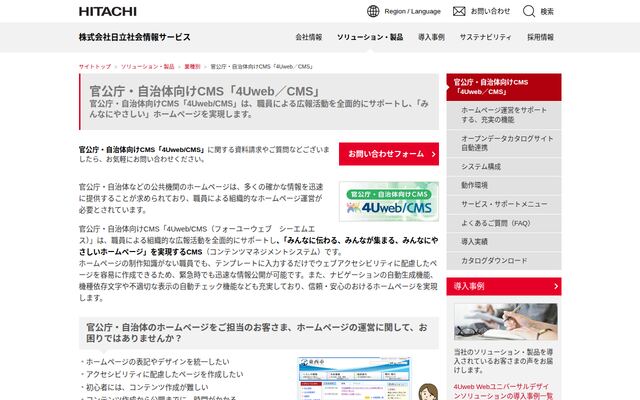Open sidebar heading 官公庁・自治体向けCMS「4Uweb／CMS」

pyautogui.click(x=504, y=87)
